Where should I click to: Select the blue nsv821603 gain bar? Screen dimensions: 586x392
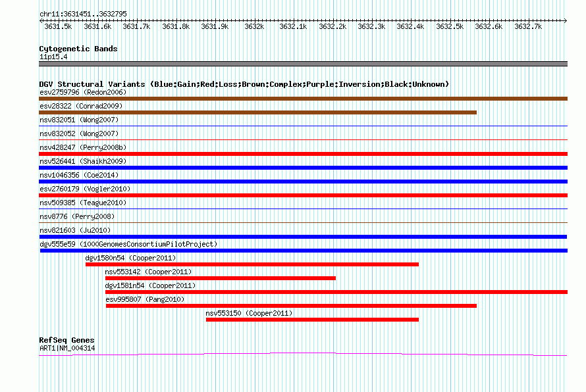pyautogui.click(x=303, y=237)
